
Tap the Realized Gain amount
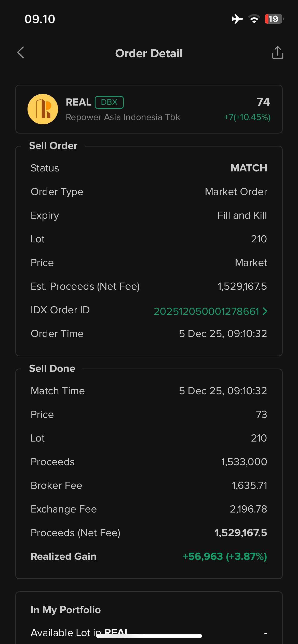[x=225, y=556]
